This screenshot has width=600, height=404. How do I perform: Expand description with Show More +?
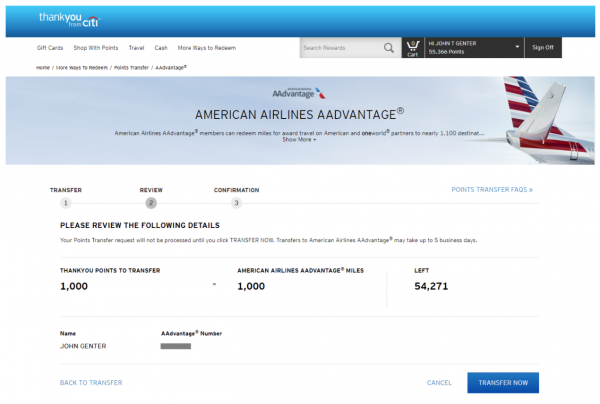click(x=299, y=140)
